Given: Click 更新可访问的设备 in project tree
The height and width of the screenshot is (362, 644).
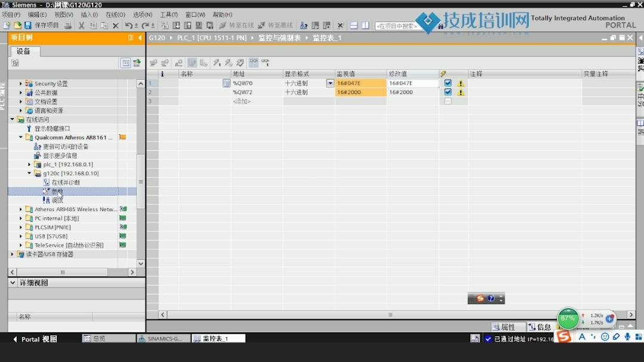Looking at the screenshot, I should [x=66, y=147].
